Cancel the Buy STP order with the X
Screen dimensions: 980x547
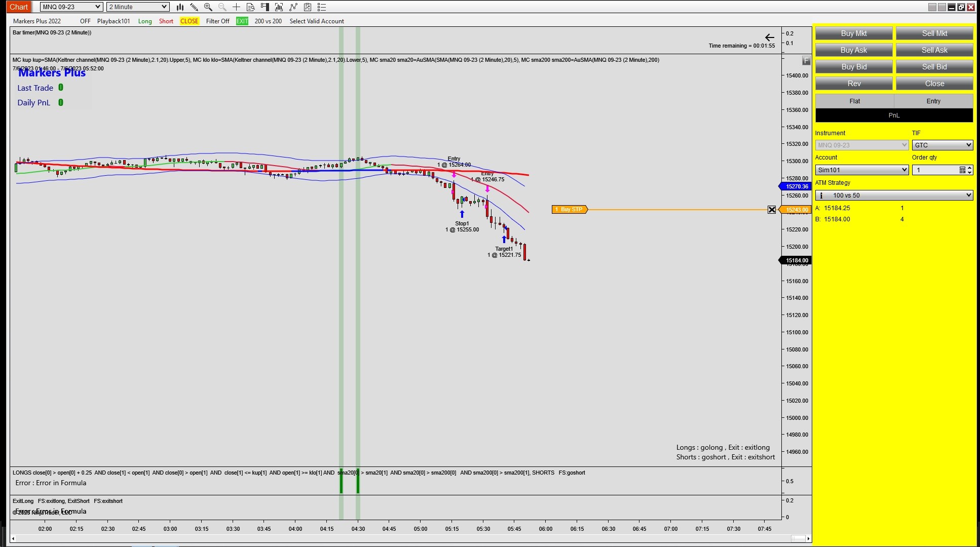(771, 210)
